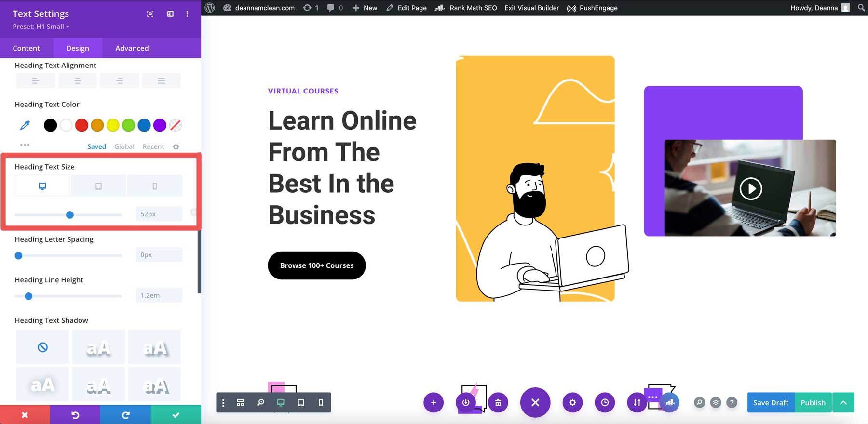868x424 pixels.
Task: Switch heading text size to tablet view
Action: point(98,186)
